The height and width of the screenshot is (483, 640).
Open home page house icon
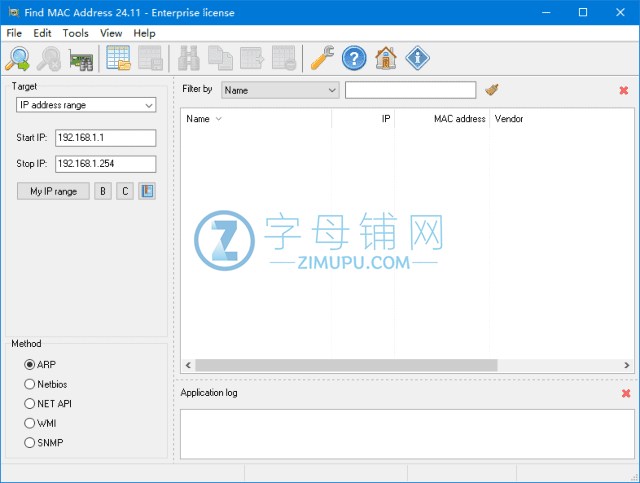[386, 58]
